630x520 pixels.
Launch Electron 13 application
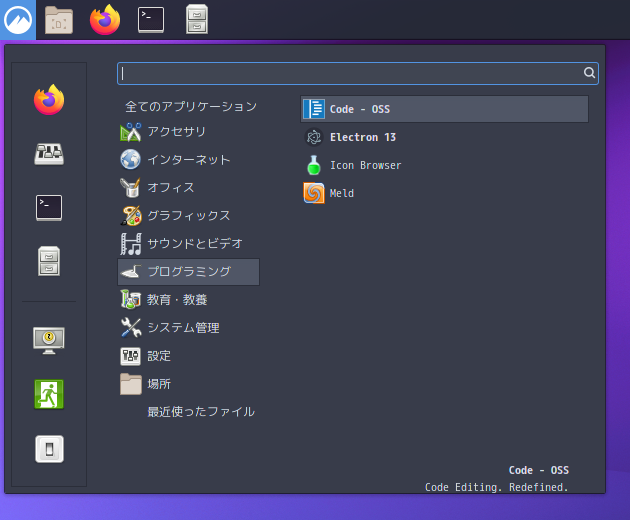[x=444, y=137]
